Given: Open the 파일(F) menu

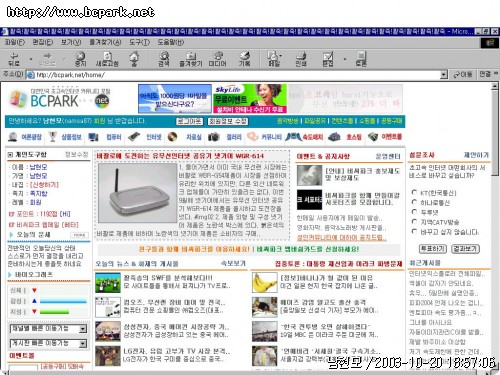Looking at the screenshot, I should pos(15,43).
